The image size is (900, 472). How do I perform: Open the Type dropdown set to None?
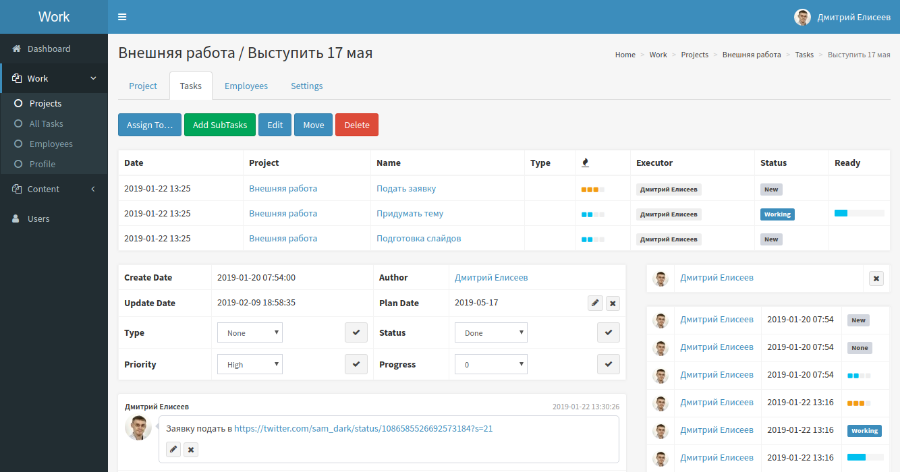tap(250, 333)
